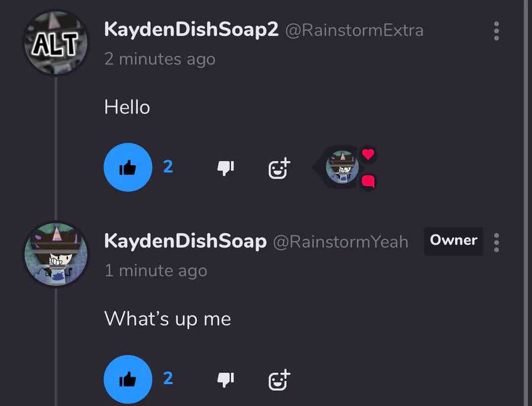532x406 pixels.
Task: Click the 2 minutes ago timestamp
Action: coord(160,59)
